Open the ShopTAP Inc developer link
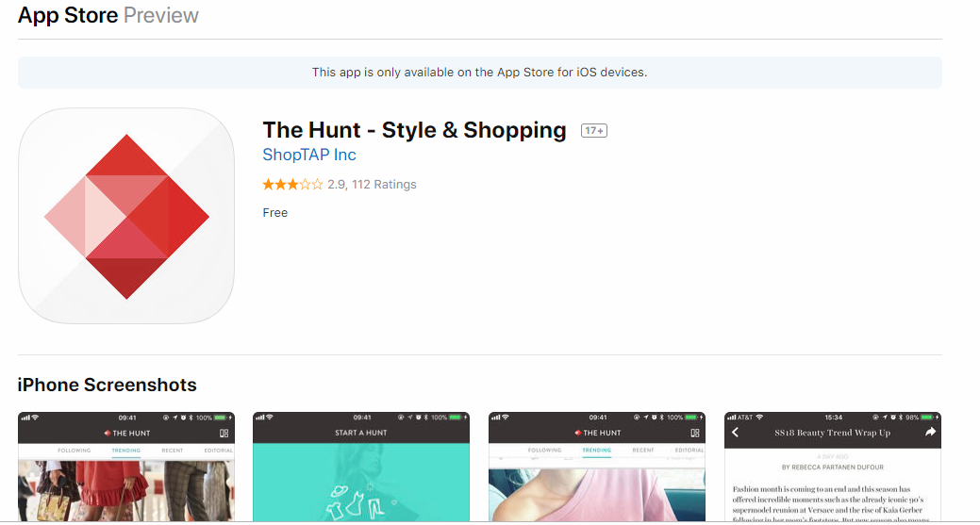 click(x=309, y=156)
